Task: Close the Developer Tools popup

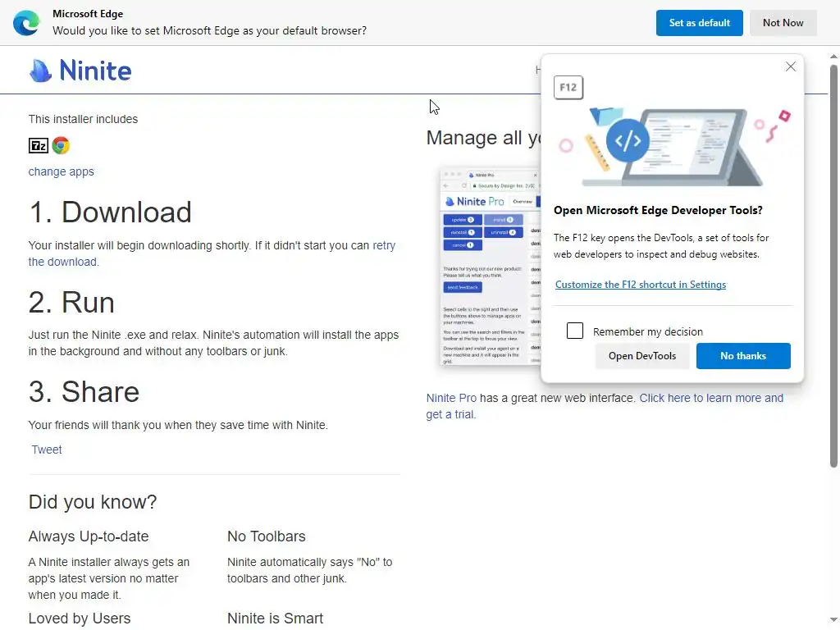Action: [791, 67]
